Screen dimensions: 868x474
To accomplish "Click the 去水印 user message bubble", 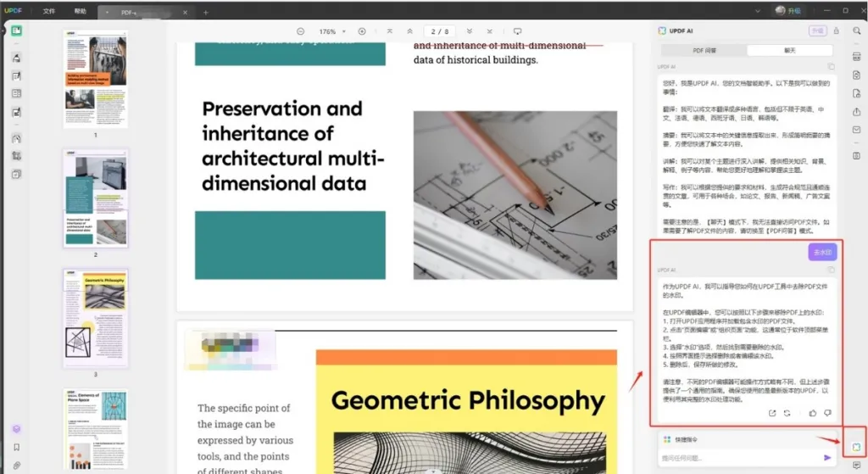I will pyautogui.click(x=822, y=252).
